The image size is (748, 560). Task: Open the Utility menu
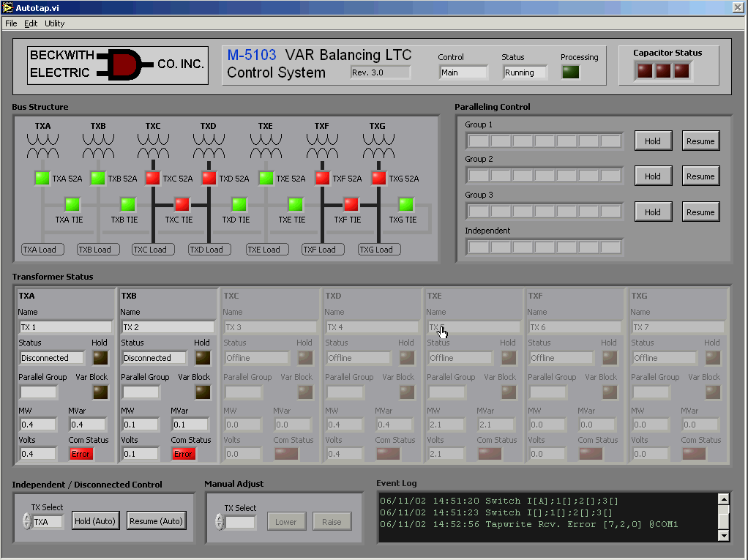coord(54,23)
